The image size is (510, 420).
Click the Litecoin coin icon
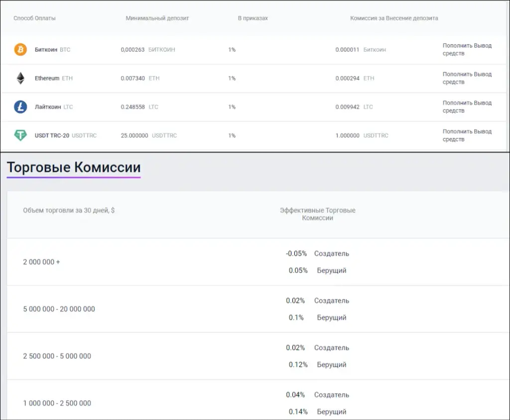tap(20, 107)
